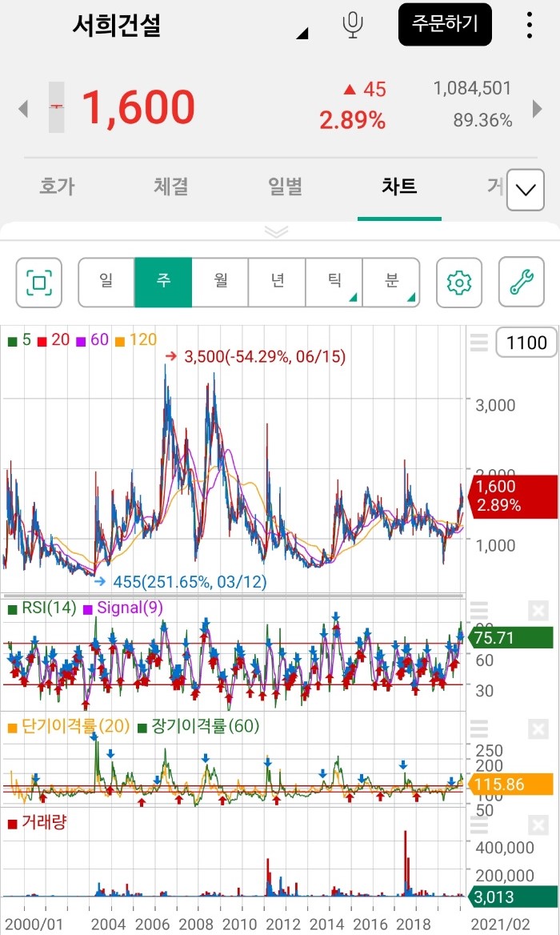Tap the red 1,600 price axis tag
The image size is (560, 935).
(x=514, y=495)
